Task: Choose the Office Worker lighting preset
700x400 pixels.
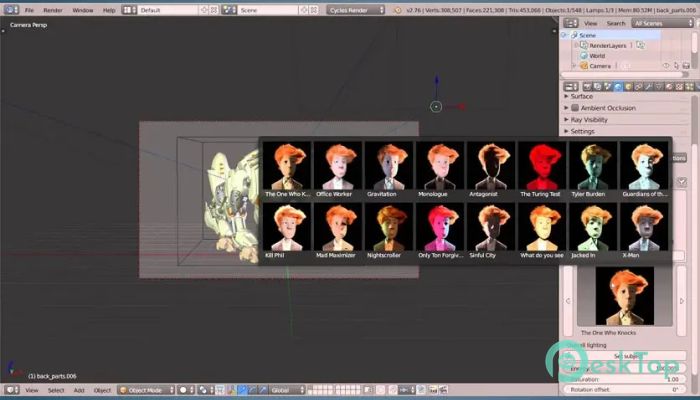Action: coord(338,170)
